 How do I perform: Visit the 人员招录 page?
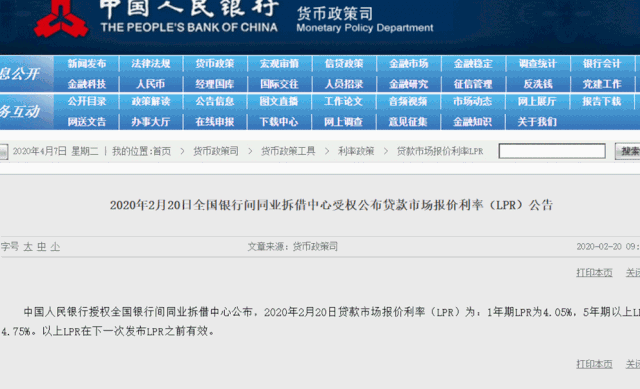(x=344, y=84)
